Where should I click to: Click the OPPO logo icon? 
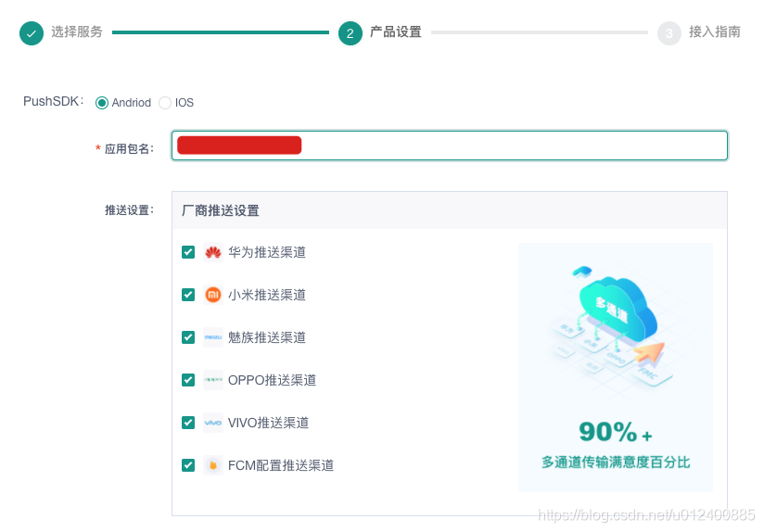tap(213, 380)
